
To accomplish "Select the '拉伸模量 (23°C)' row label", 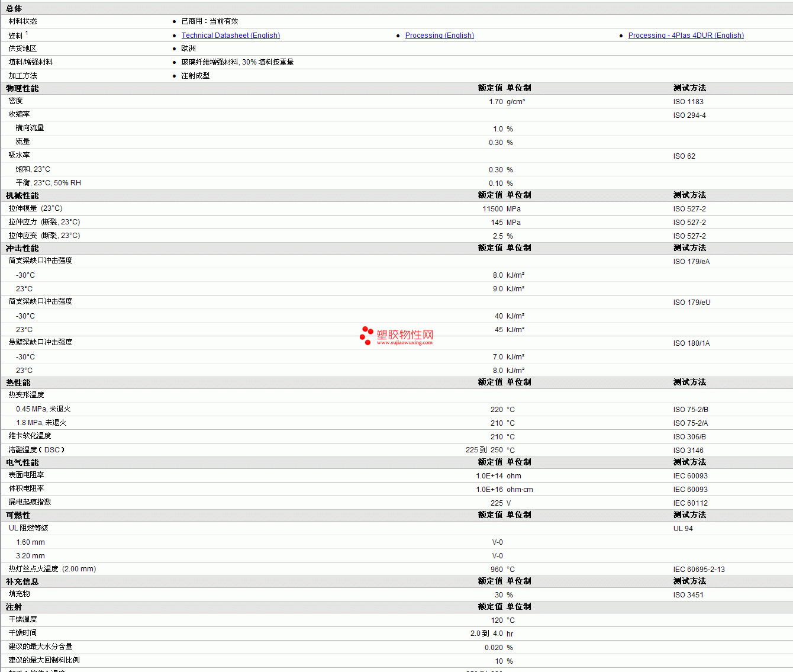I will tap(36, 208).
